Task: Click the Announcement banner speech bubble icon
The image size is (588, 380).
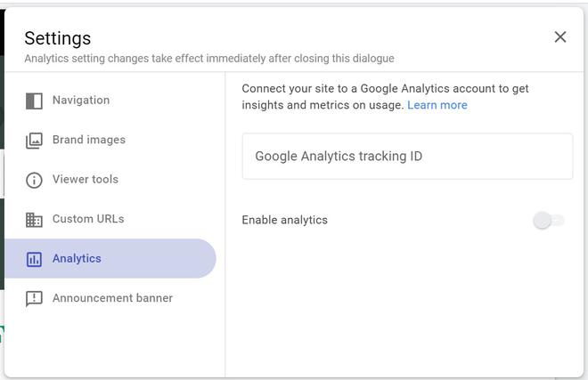Action: (34, 298)
